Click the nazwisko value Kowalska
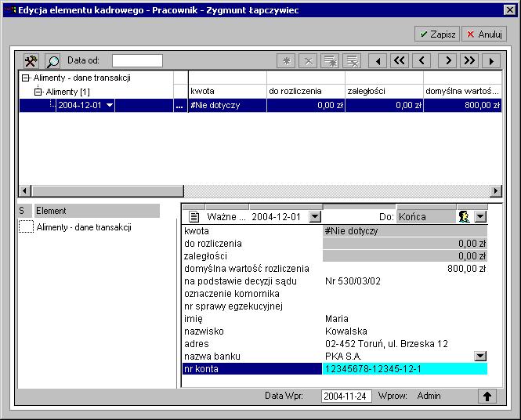Viewport: 521px width, 420px height. pyautogui.click(x=346, y=331)
